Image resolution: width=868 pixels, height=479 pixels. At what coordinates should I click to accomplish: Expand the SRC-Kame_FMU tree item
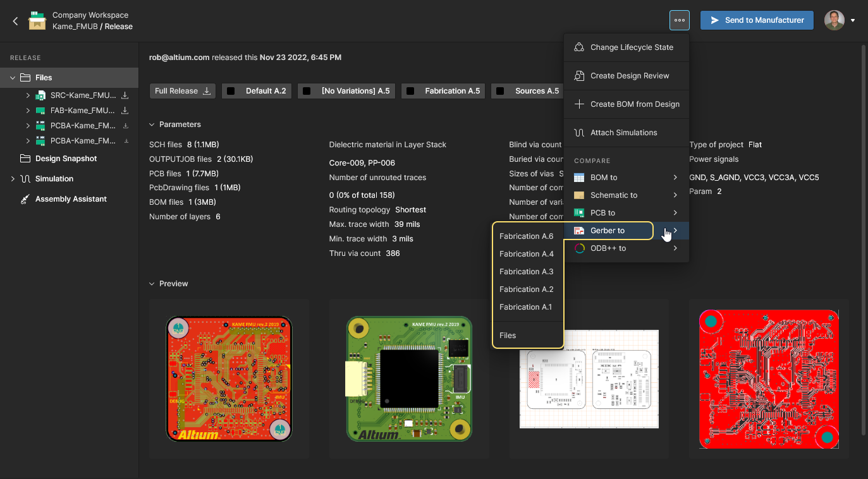(28, 95)
